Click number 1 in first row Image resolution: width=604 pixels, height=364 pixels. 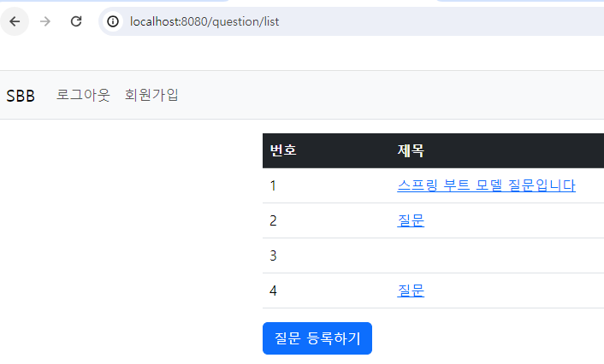click(273, 186)
